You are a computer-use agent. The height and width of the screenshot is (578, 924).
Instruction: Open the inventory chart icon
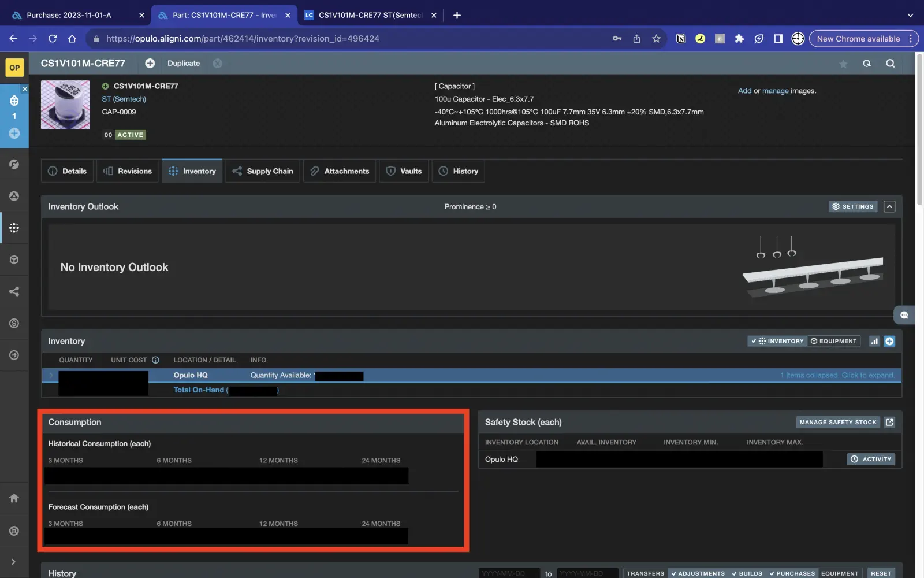874,342
